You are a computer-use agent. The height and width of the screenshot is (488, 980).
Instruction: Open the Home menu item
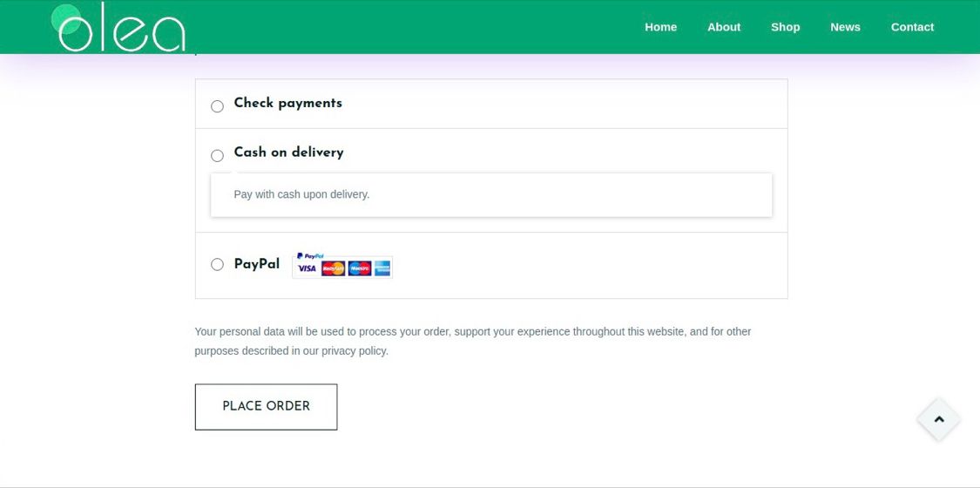(660, 27)
